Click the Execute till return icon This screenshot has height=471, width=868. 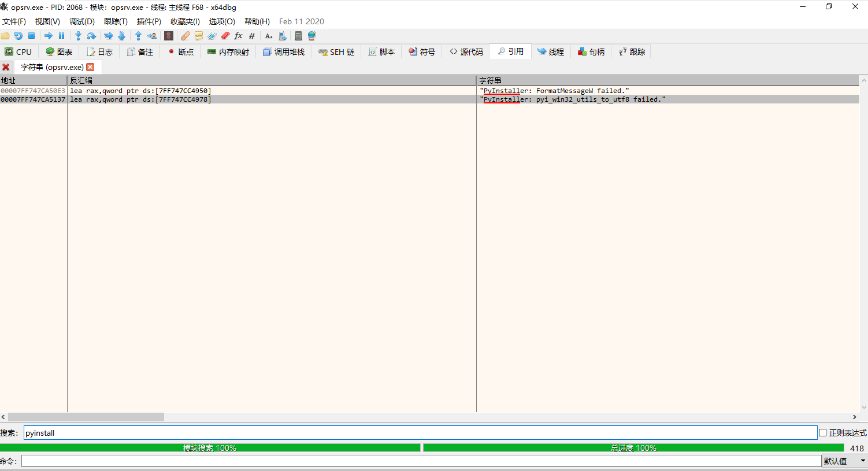(x=139, y=36)
